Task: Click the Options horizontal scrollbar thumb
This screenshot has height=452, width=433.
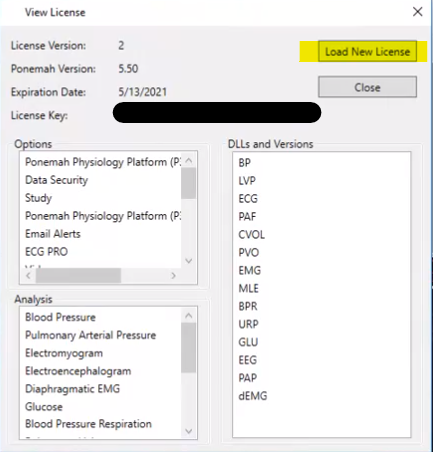Action: point(78,276)
